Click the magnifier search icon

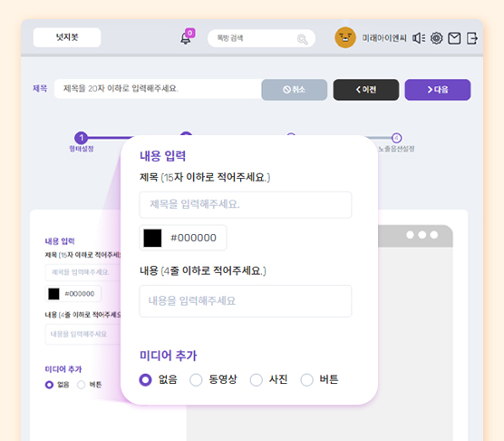[302, 39]
